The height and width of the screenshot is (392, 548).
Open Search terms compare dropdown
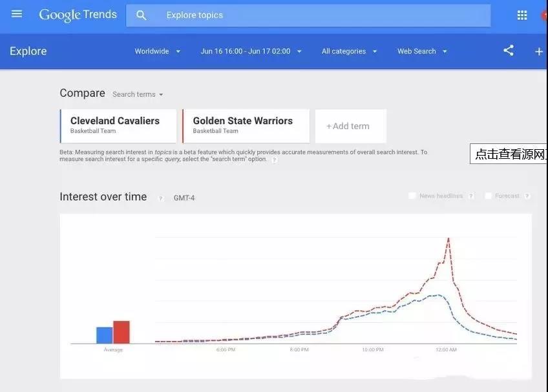138,94
